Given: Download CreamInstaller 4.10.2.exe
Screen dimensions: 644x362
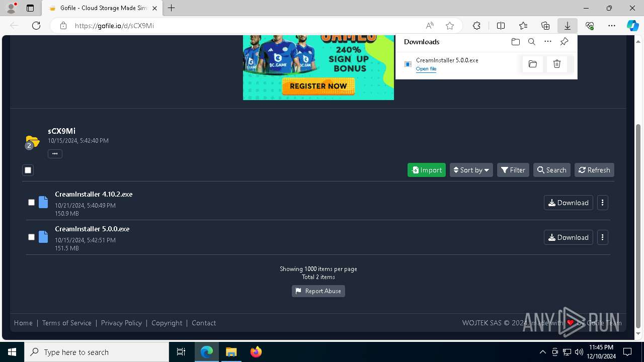Looking at the screenshot, I should (x=569, y=203).
